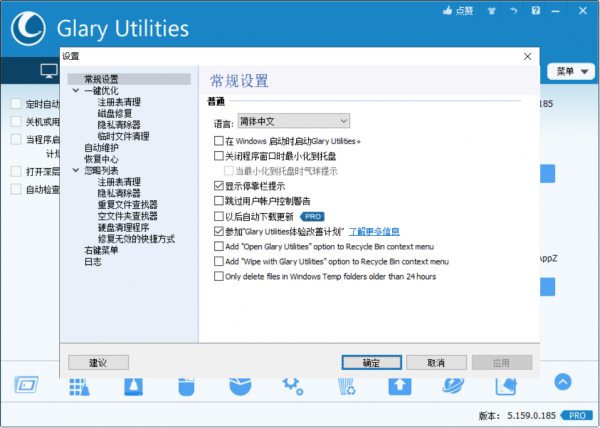600x428 pixels.
Task: Toggle 在 Windows 启动时启动Glary Utilities checkbox
Action: pos(218,141)
